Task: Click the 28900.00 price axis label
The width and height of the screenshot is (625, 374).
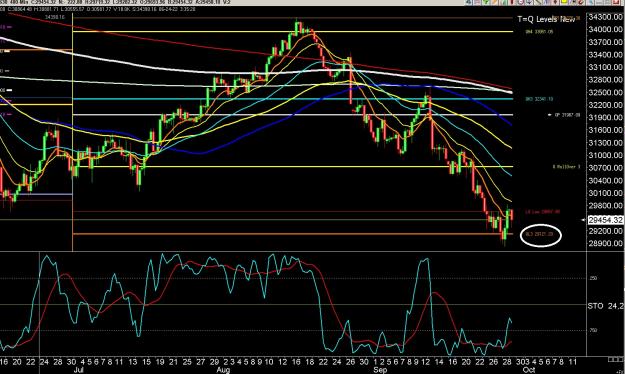Action: [605, 243]
